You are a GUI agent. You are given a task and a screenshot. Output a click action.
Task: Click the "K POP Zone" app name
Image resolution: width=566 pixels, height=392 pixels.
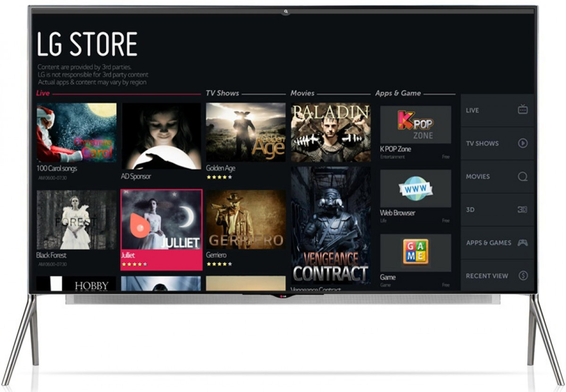395,149
